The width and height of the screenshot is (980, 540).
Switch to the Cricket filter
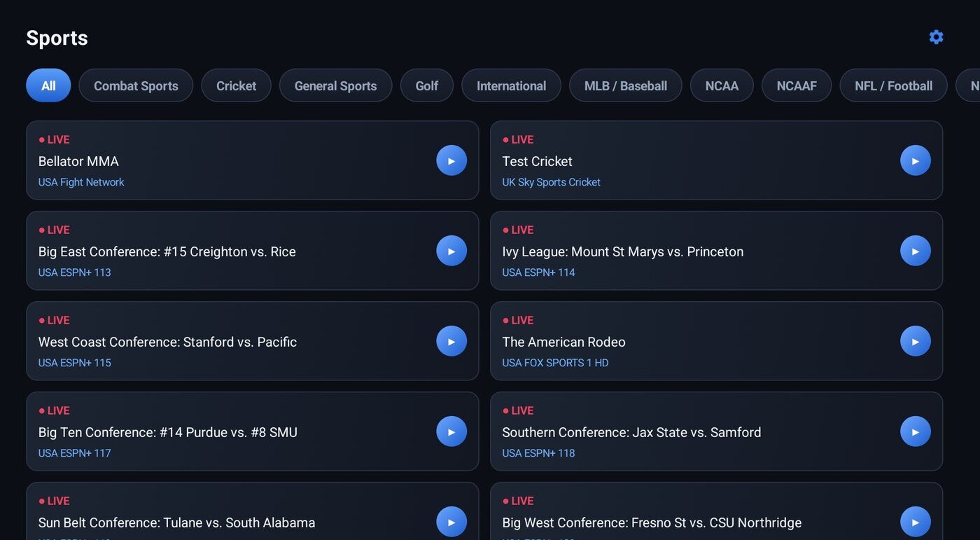pyautogui.click(x=236, y=85)
